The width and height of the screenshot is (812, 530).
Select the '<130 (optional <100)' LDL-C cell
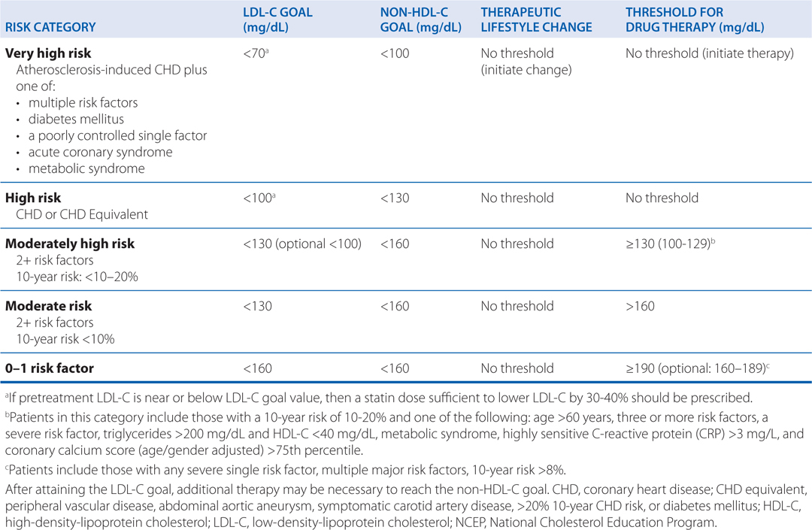pyautogui.click(x=302, y=244)
